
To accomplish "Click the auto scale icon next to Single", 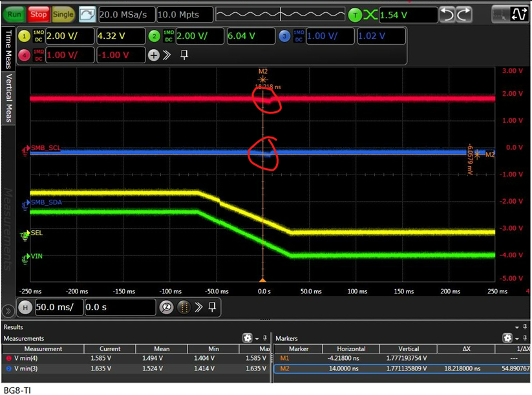I will coord(87,15).
